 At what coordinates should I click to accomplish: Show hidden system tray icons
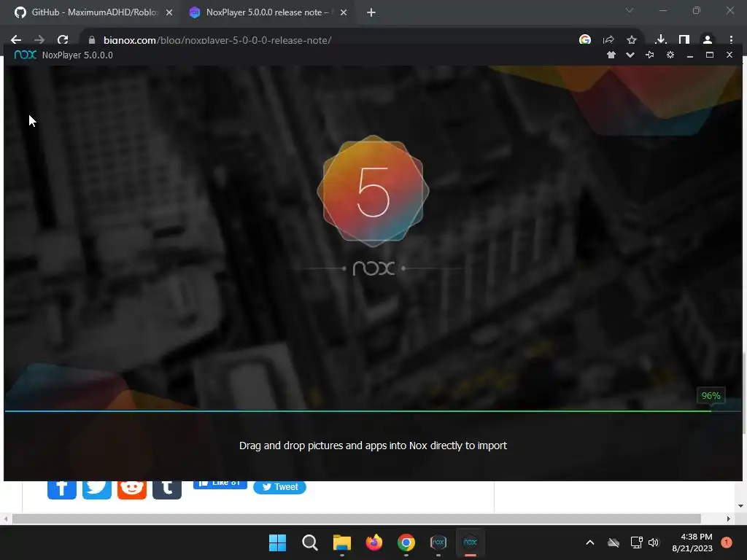pos(589,542)
